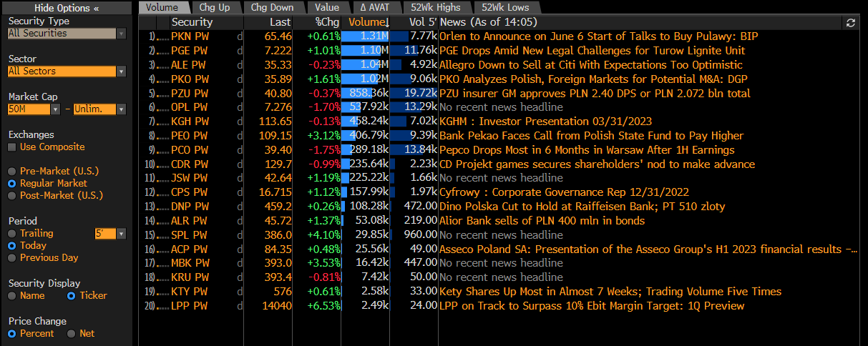Set Price Change to Percent
Viewport: 868px width, 346px height.
12,334
